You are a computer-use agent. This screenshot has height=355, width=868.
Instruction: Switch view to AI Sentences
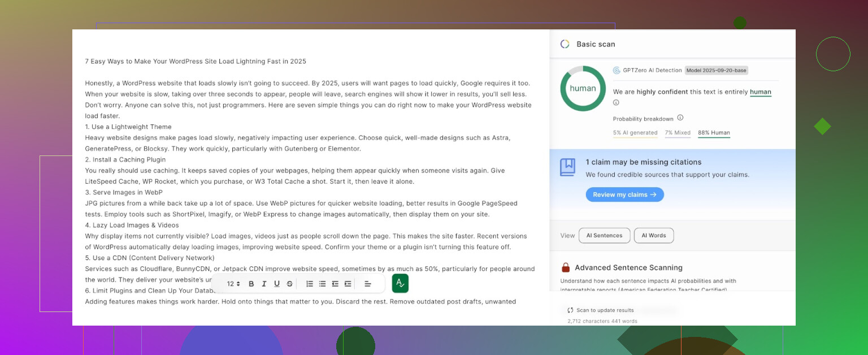[604, 236]
